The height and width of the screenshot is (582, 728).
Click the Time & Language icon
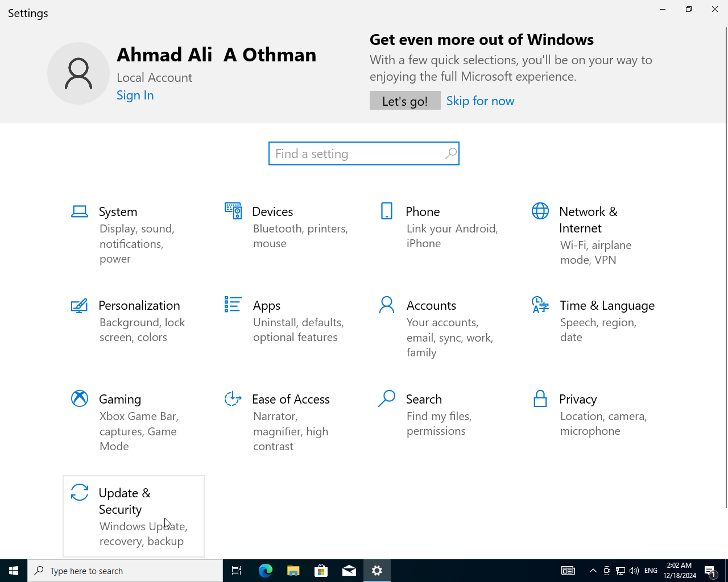[540, 305]
